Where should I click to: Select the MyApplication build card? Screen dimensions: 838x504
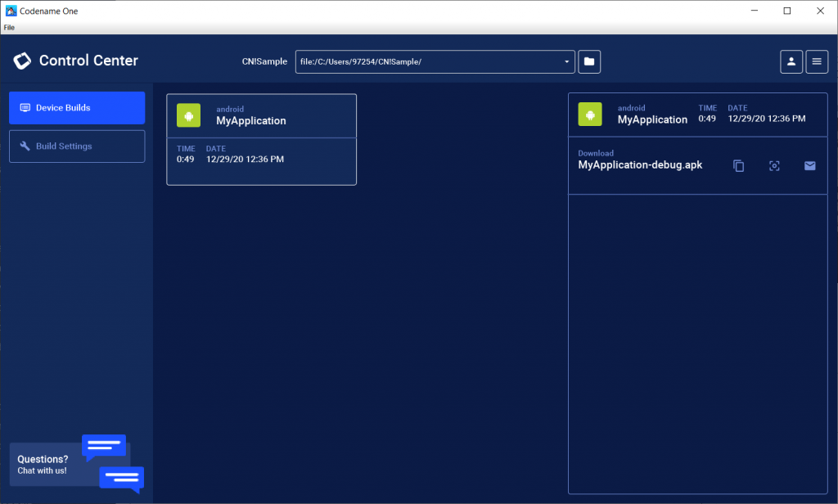(x=261, y=138)
